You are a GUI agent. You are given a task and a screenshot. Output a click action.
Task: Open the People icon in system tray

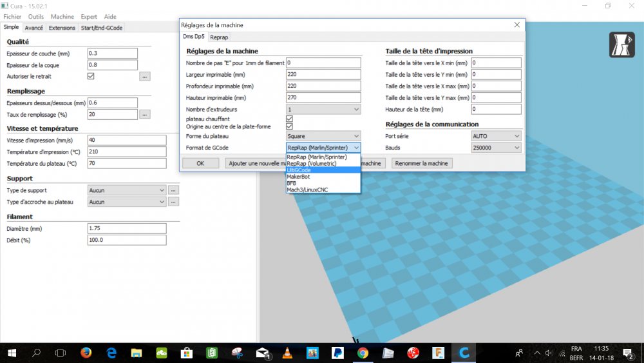coord(519,353)
